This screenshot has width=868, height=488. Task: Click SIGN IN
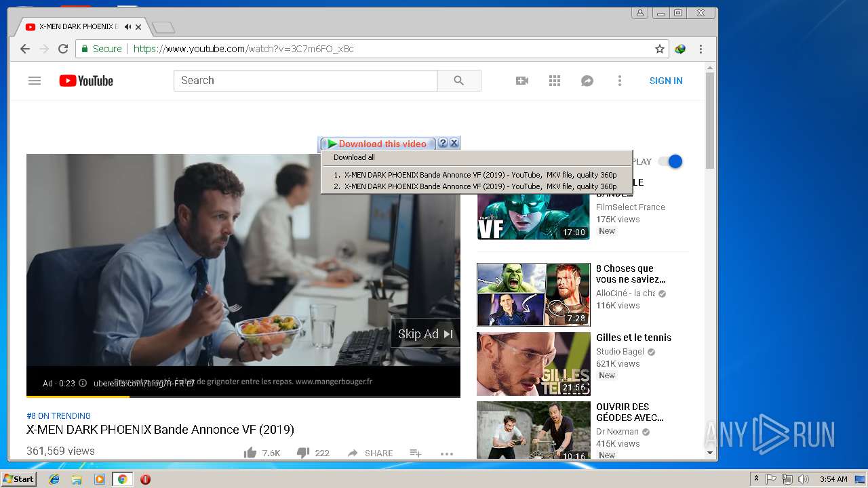click(x=666, y=81)
